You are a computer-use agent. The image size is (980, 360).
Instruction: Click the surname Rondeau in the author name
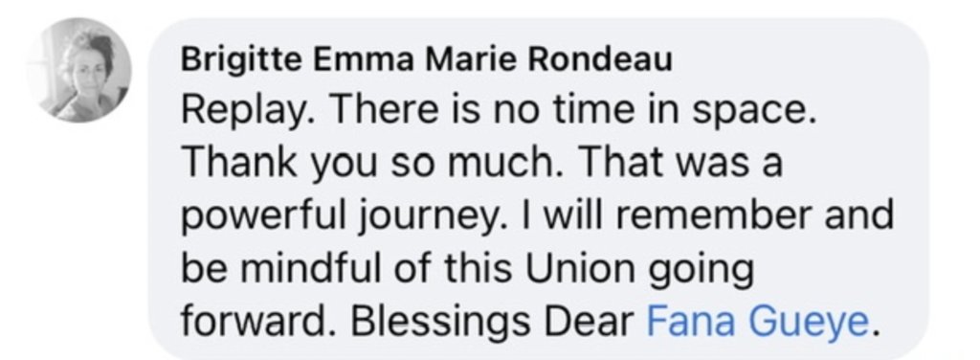tap(600, 60)
